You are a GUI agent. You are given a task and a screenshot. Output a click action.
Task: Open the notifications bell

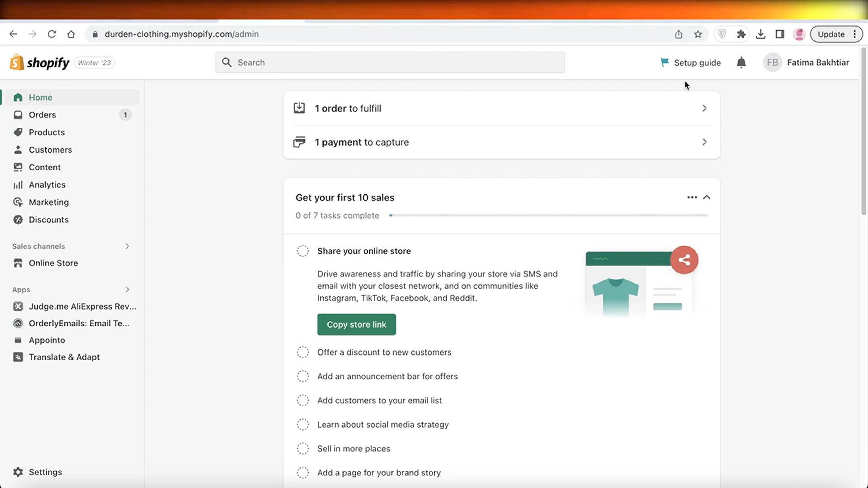[741, 62]
